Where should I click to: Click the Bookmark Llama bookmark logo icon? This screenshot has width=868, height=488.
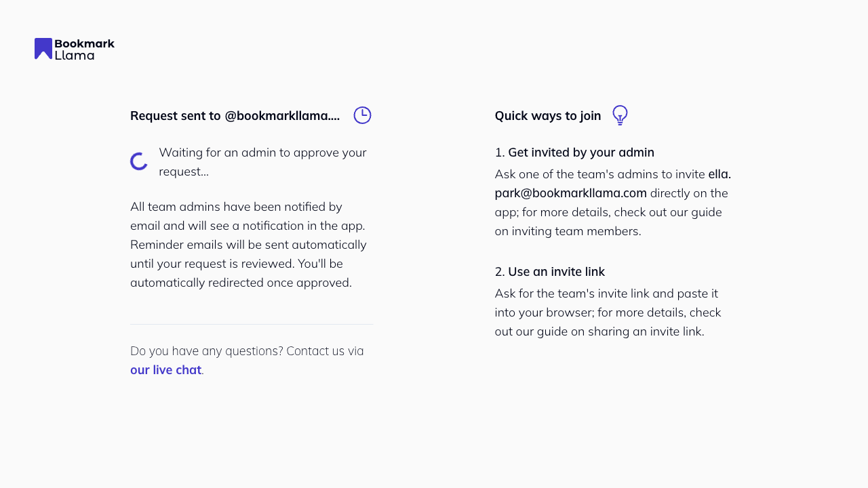[x=43, y=48]
